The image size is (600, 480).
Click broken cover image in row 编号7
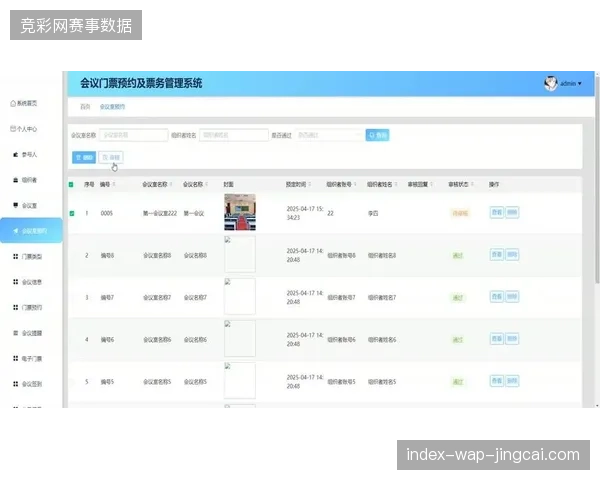pos(240,296)
